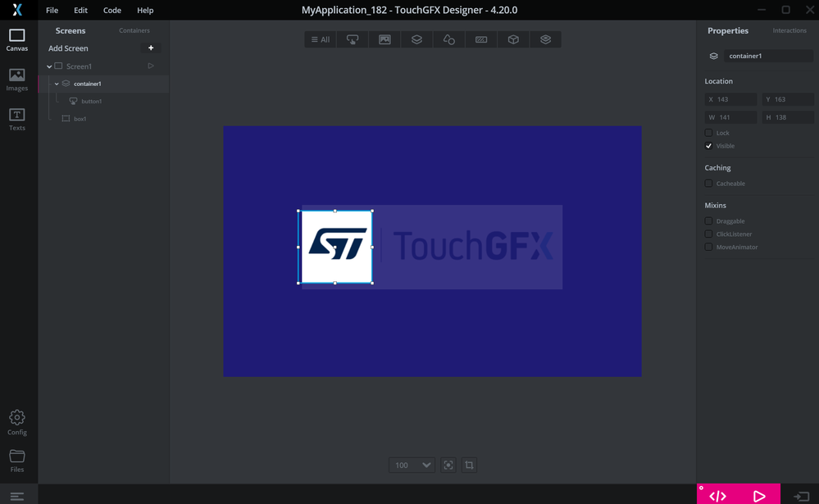
Task: Edit the Y location field
Action: (788, 99)
